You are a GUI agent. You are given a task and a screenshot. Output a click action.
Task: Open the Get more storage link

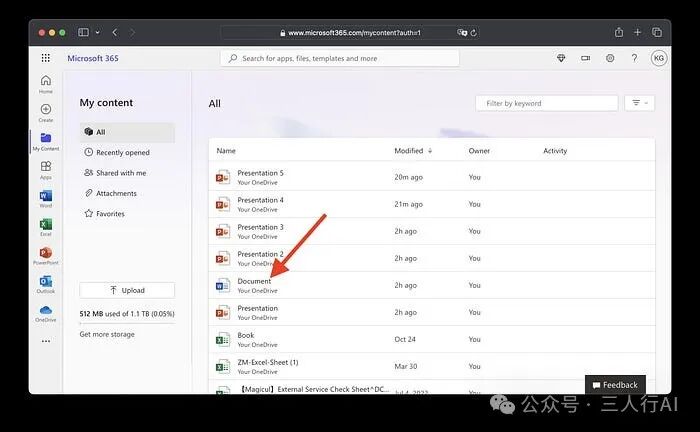(x=107, y=334)
